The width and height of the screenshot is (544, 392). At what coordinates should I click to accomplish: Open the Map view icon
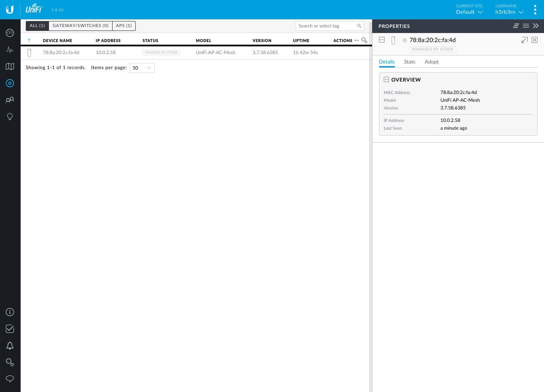(x=10, y=67)
